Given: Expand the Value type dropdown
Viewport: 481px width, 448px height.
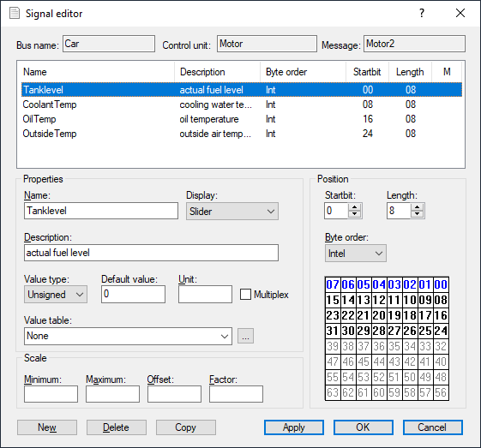Looking at the screenshot, I should 56,294.
